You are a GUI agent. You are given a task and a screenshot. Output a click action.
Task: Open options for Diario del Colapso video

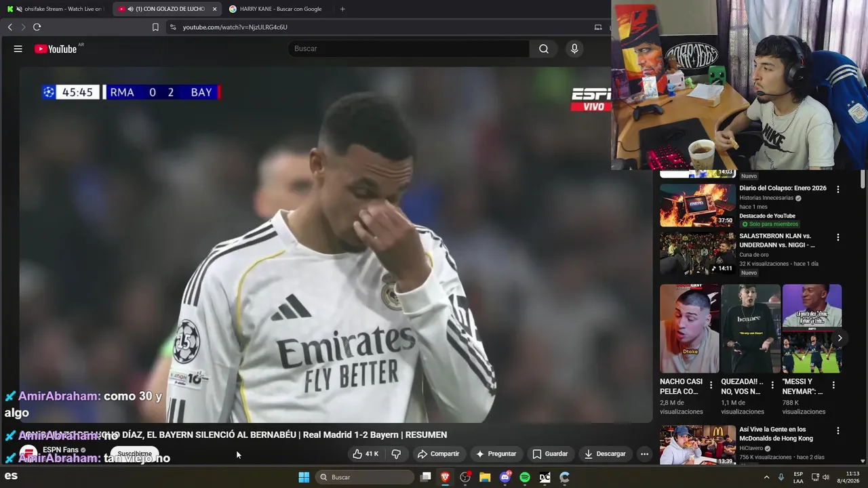click(838, 190)
